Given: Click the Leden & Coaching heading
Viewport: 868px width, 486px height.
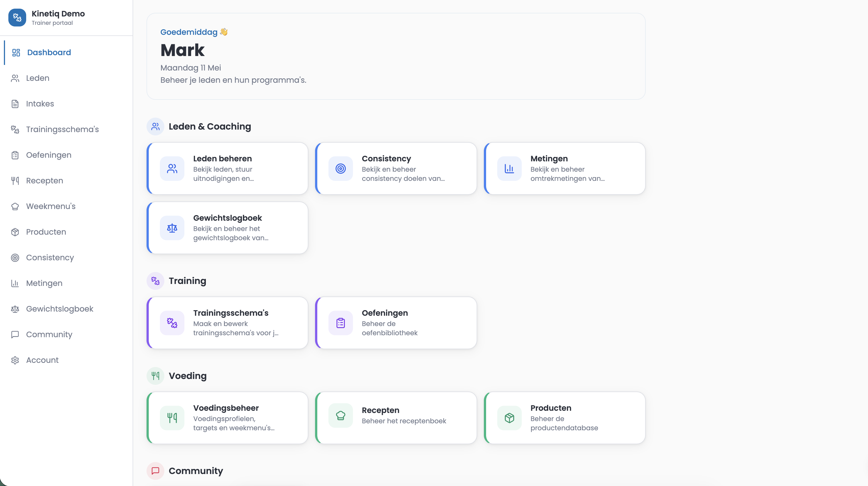Looking at the screenshot, I should point(209,127).
